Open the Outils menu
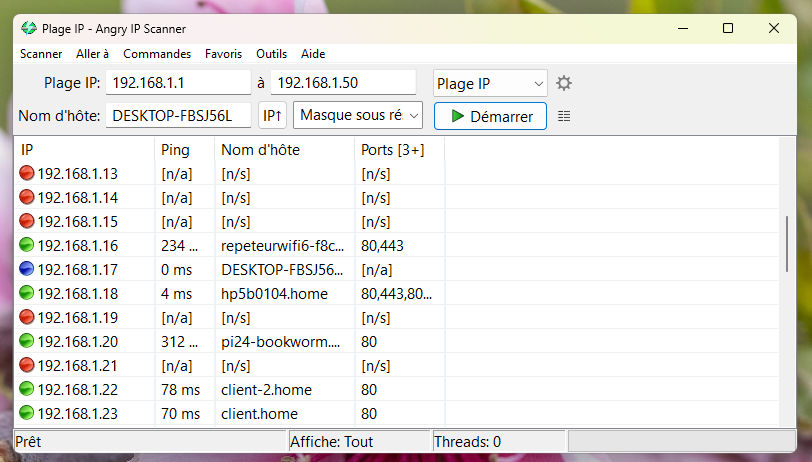Image resolution: width=812 pixels, height=462 pixels. [x=271, y=54]
